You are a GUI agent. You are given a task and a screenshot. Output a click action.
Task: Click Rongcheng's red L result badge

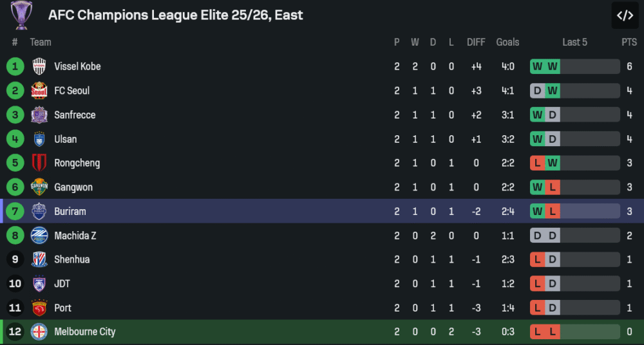(x=537, y=163)
